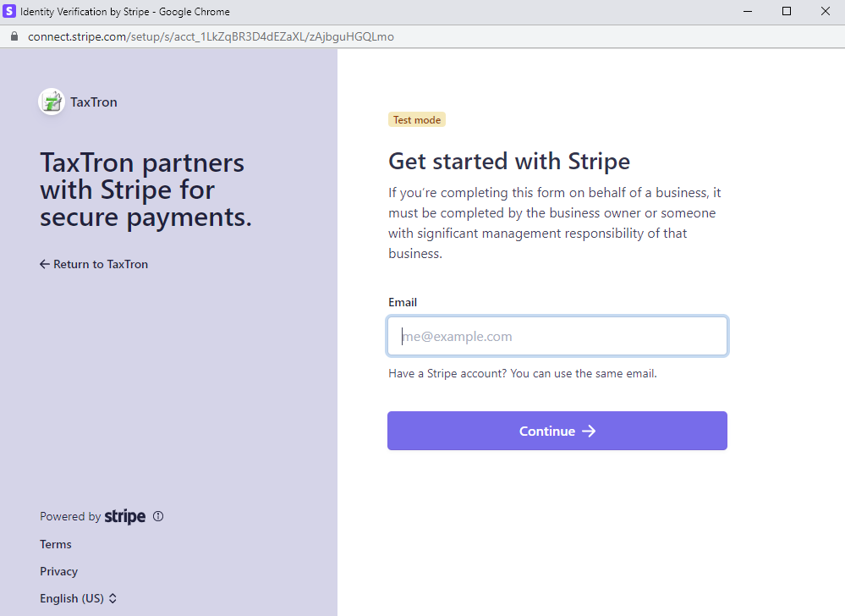Close the Identity Verification window
Image resolution: width=845 pixels, height=616 pixels.
tap(825, 11)
